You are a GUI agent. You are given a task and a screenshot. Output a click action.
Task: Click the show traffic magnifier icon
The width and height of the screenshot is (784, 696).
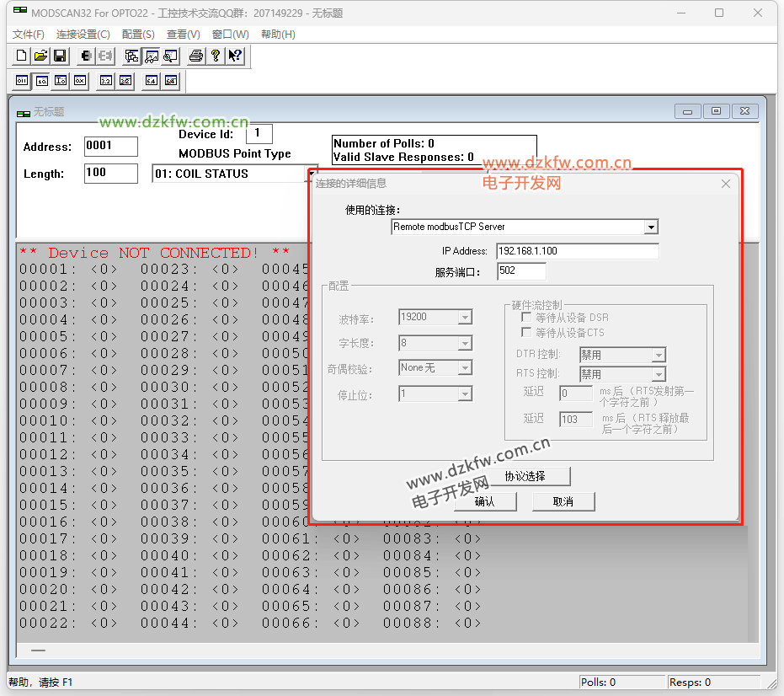click(x=171, y=56)
